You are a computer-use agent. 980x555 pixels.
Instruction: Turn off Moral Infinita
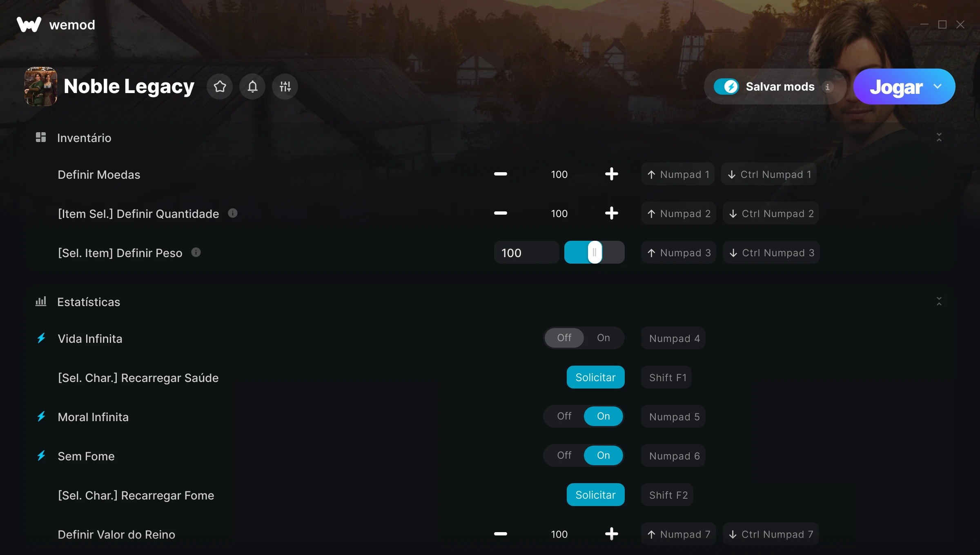tap(564, 416)
